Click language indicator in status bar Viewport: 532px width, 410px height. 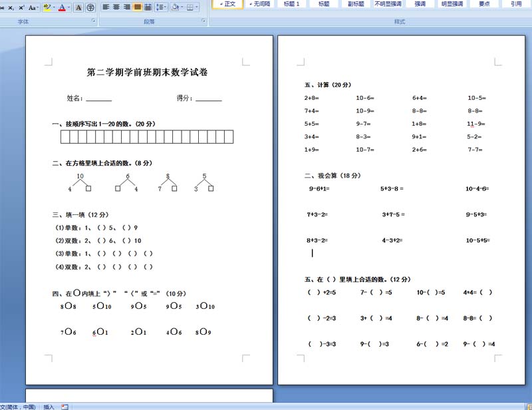pyautogui.click(x=18, y=407)
